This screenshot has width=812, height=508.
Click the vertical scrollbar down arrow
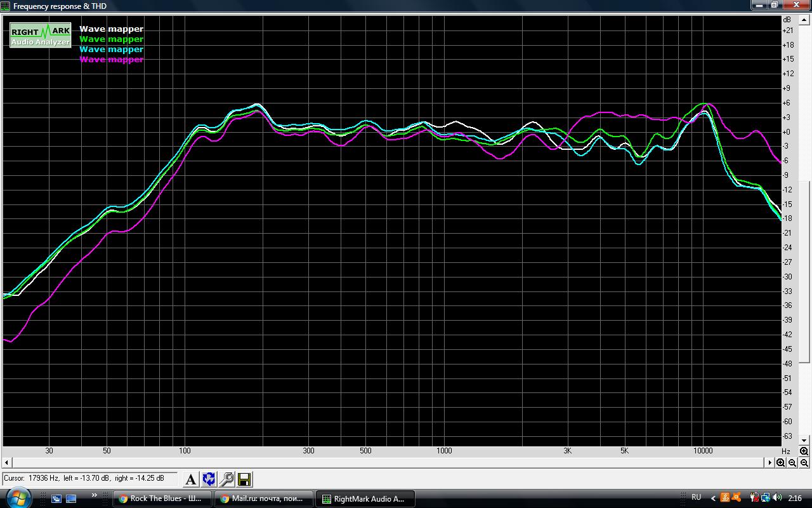804,441
